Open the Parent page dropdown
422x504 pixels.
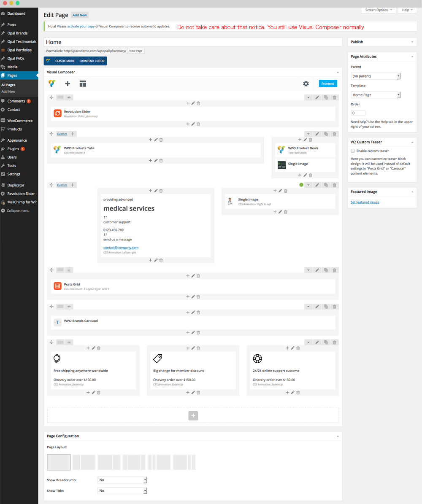375,76
